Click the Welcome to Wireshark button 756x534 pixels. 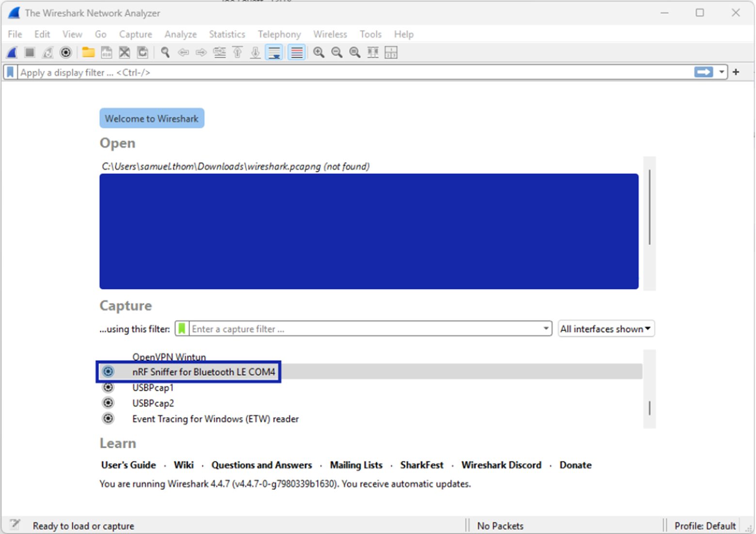(x=152, y=118)
